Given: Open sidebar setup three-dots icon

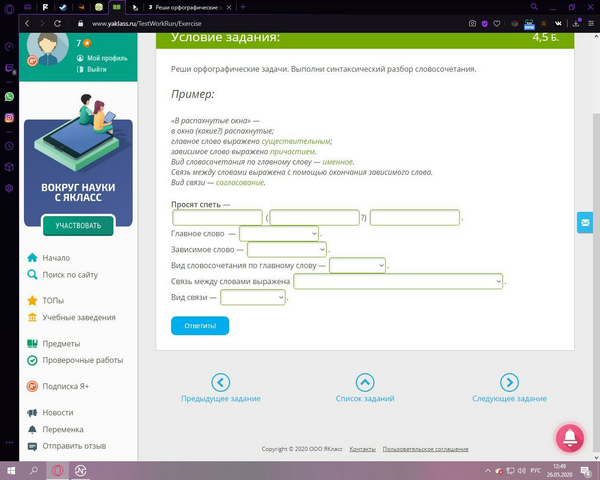Looking at the screenshot, I should click(9, 442).
